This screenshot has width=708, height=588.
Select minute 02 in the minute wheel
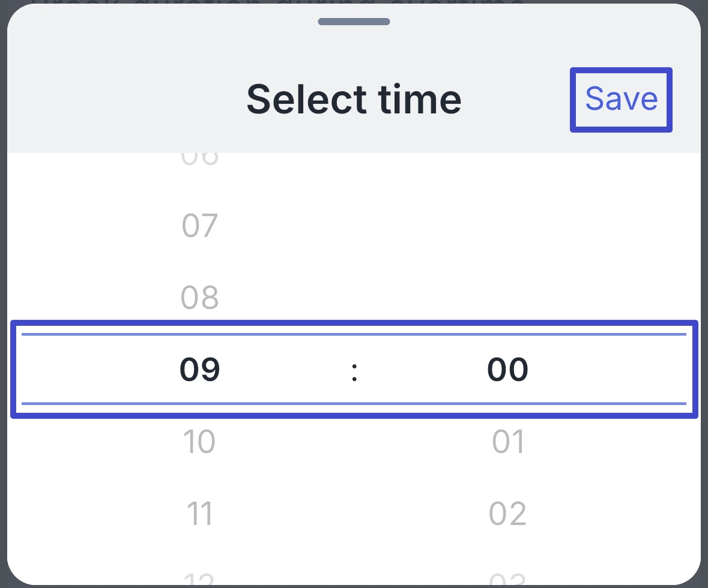pos(507,514)
